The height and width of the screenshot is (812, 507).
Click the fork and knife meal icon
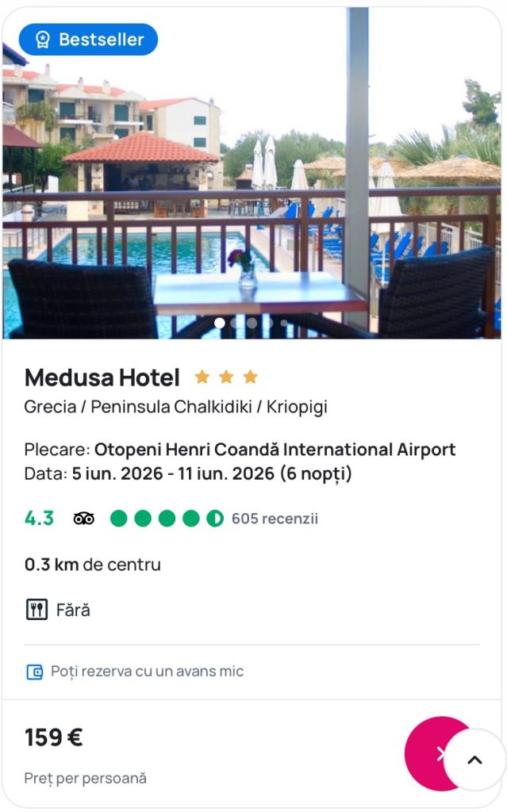(x=36, y=610)
